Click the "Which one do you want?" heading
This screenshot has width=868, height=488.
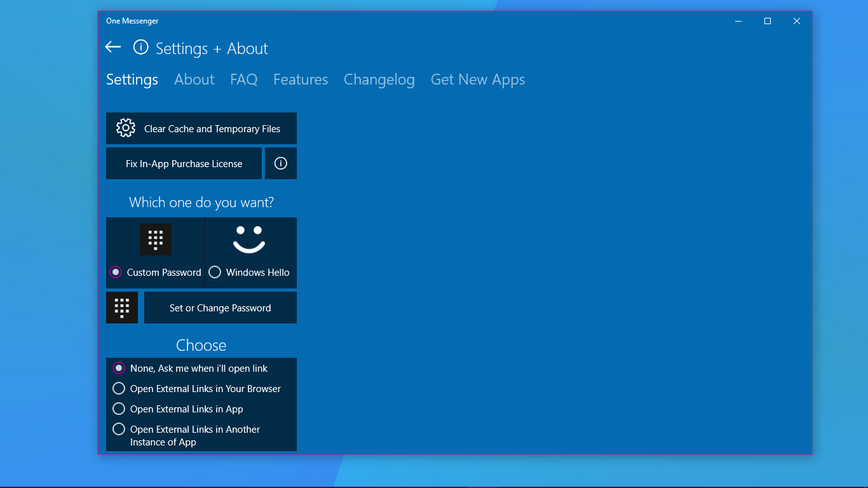point(201,202)
